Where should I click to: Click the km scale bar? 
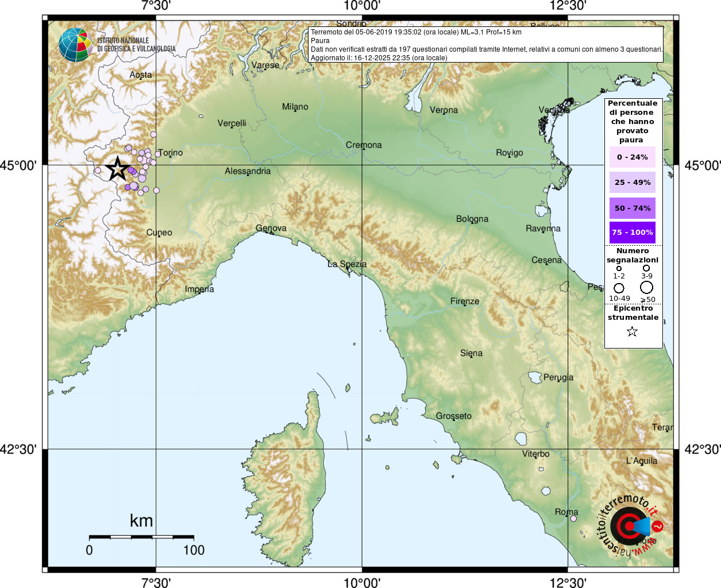[x=141, y=537]
